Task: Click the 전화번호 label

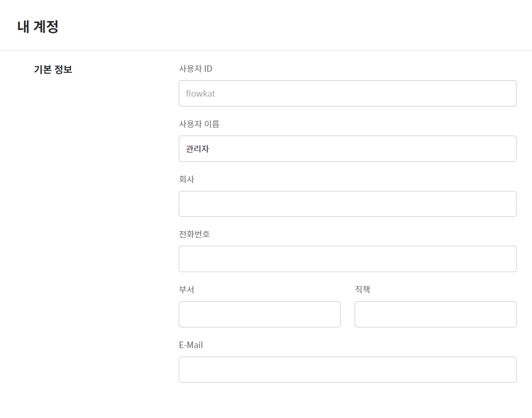Action: pos(194,234)
